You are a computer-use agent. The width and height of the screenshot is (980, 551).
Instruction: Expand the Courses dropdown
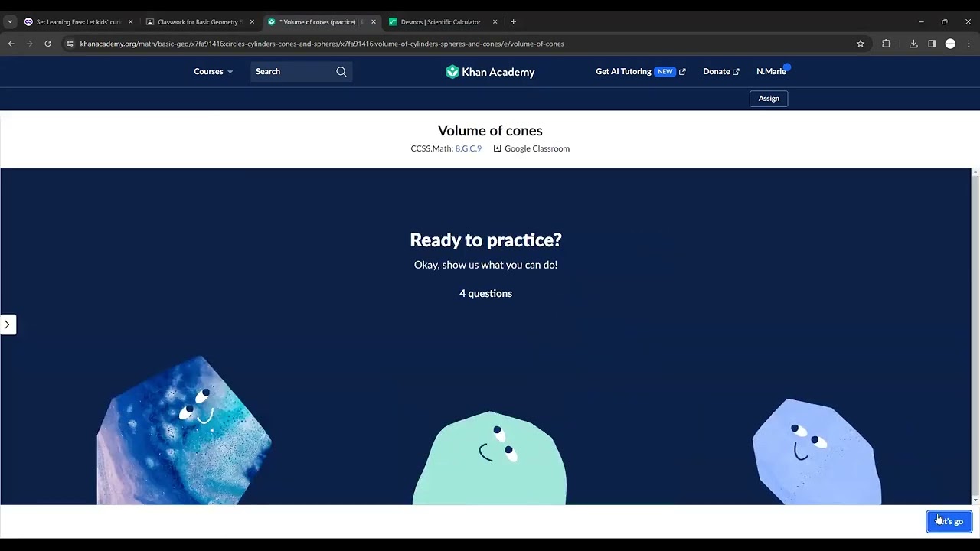coord(214,71)
